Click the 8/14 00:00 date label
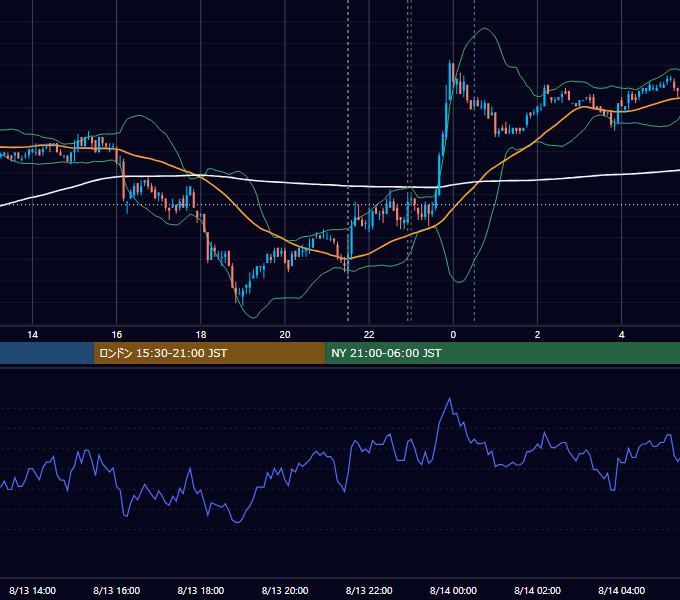 tap(453, 590)
